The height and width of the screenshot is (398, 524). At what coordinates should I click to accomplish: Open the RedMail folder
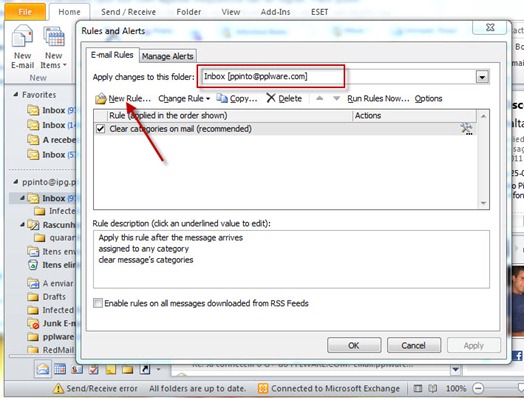(x=51, y=350)
